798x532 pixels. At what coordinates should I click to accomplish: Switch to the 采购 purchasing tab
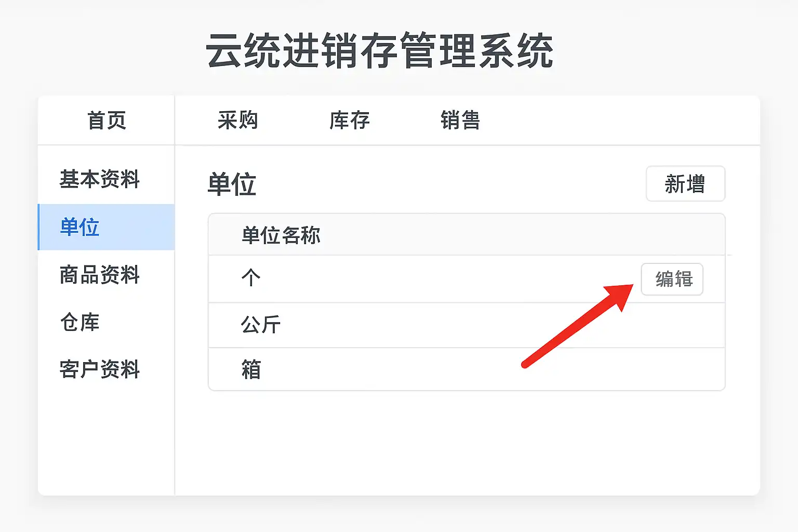tap(237, 121)
